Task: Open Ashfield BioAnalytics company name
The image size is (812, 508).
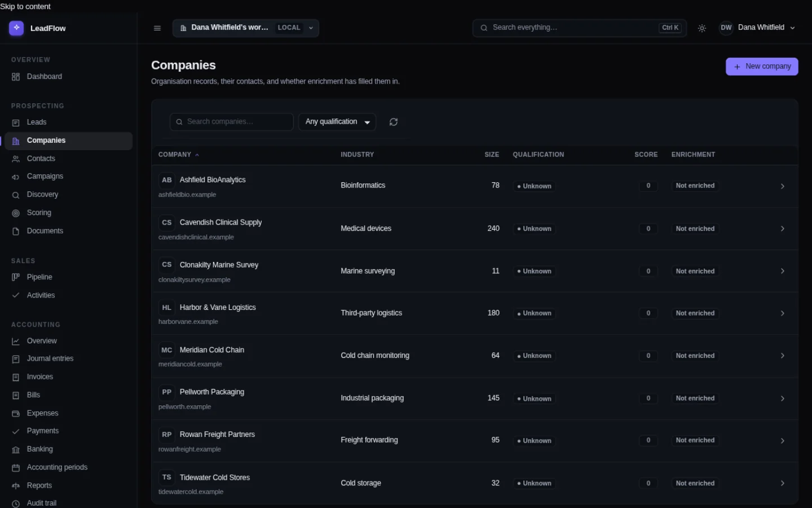Action: click(x=213, y=180)
